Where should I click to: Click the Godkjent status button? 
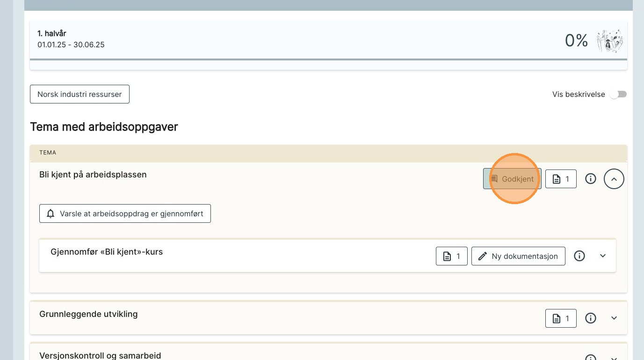tap(512, 179)
